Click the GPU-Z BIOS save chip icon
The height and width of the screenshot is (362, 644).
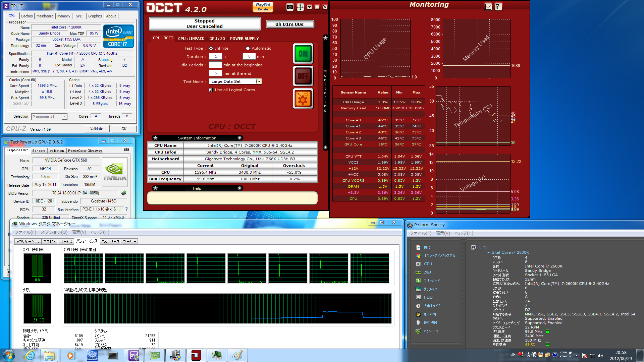point(124,193)
